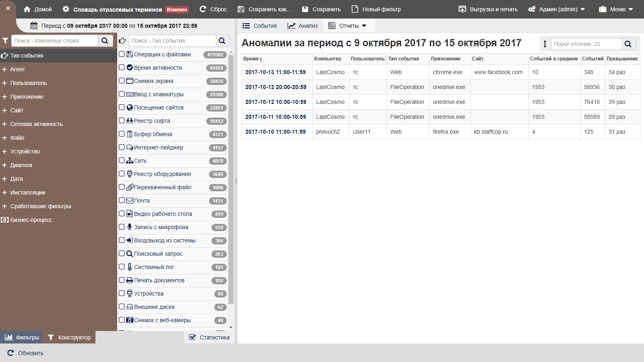Run keyword search with magnifier button
Viewport: 644px width, 362px height.
[105, 41]
